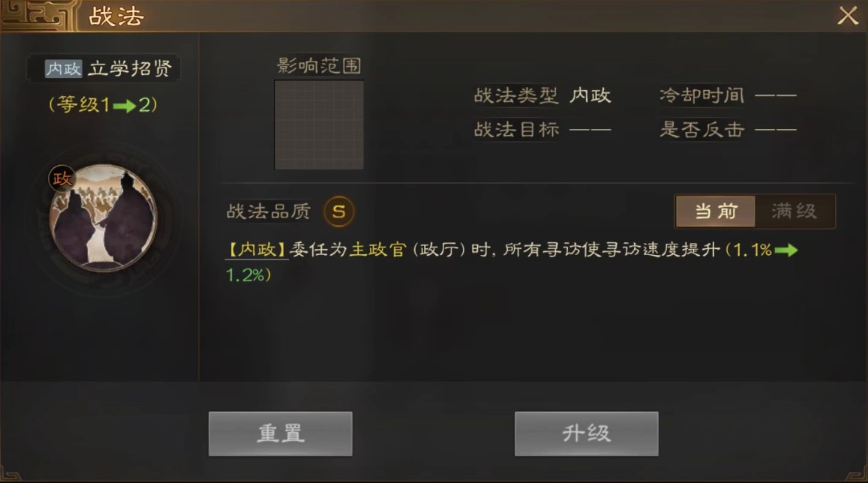Click the yellow 主政官 text

tap(378, 250)
